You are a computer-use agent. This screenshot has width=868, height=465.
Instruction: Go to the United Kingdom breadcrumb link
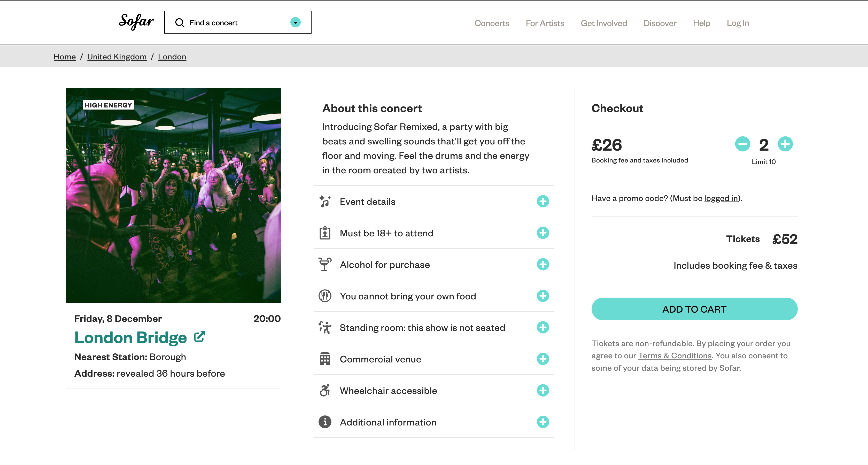117,57
